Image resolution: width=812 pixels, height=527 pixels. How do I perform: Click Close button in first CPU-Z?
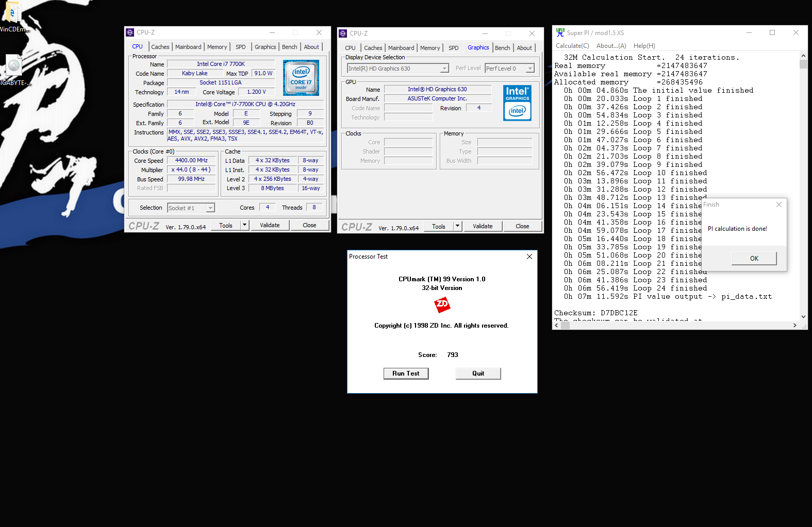click(x=309, y=225)
